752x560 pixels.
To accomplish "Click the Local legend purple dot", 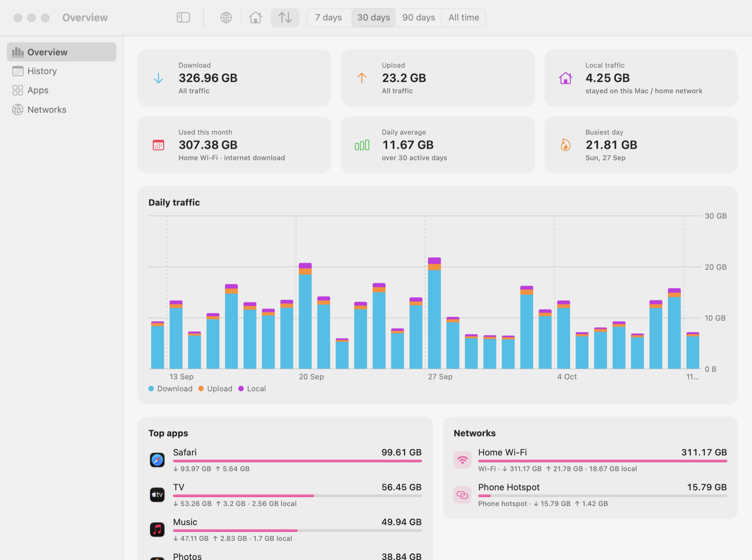I will point(241,389).
